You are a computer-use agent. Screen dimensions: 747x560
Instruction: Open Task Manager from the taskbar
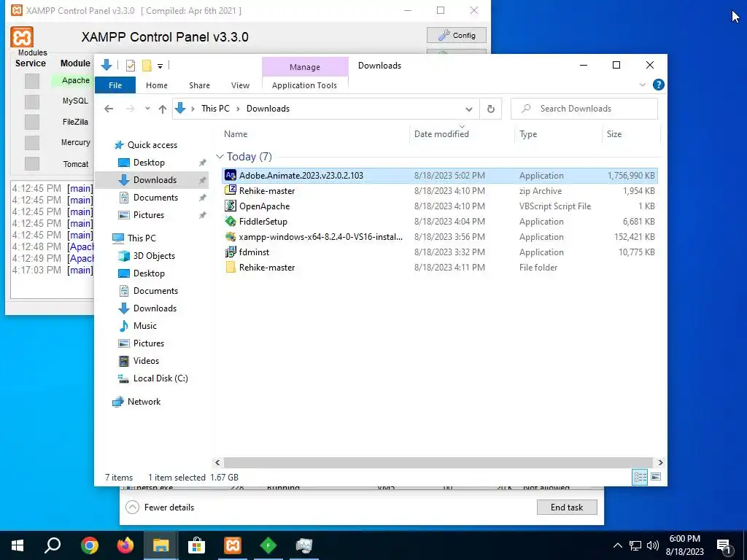(304, 545)
